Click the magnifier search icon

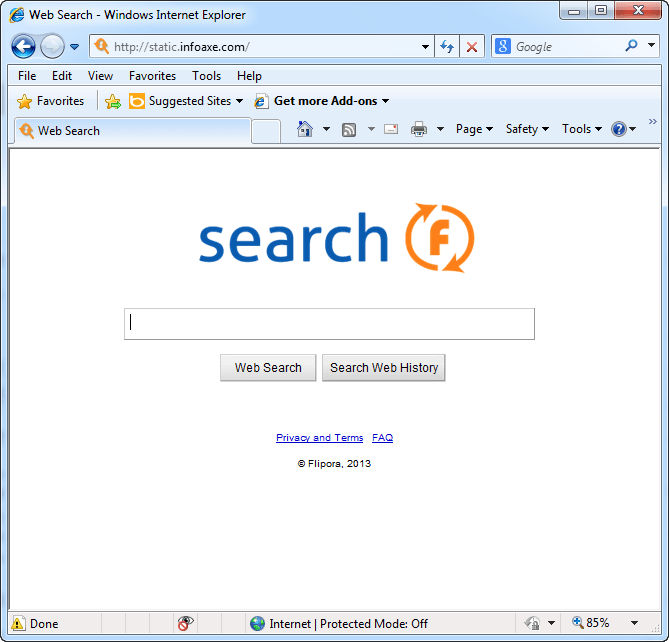click(631, 45)
